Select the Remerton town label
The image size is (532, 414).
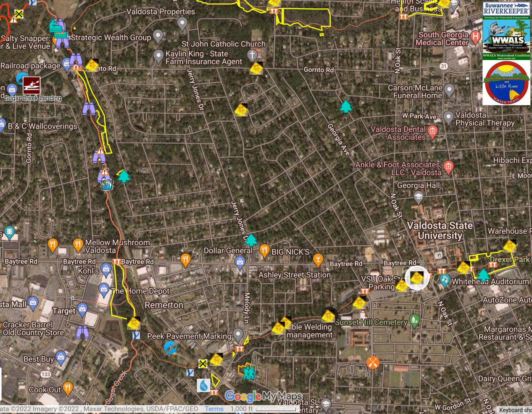(x=164, y=305)
